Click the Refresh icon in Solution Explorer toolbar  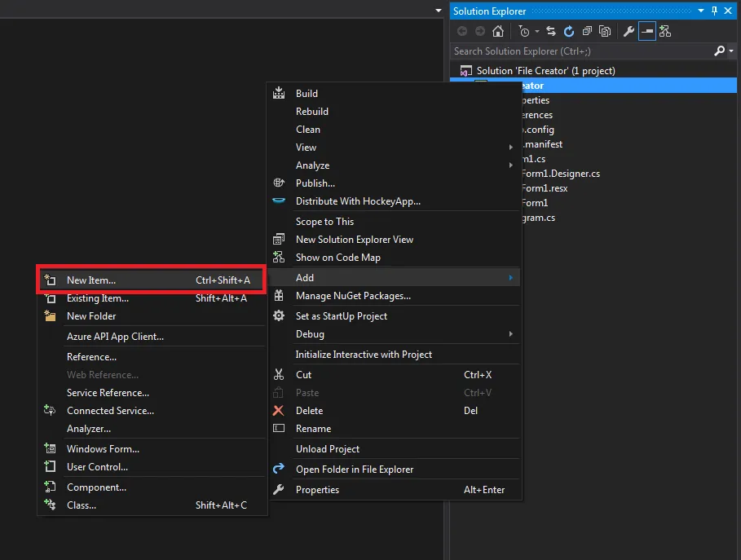pos(569,32)
